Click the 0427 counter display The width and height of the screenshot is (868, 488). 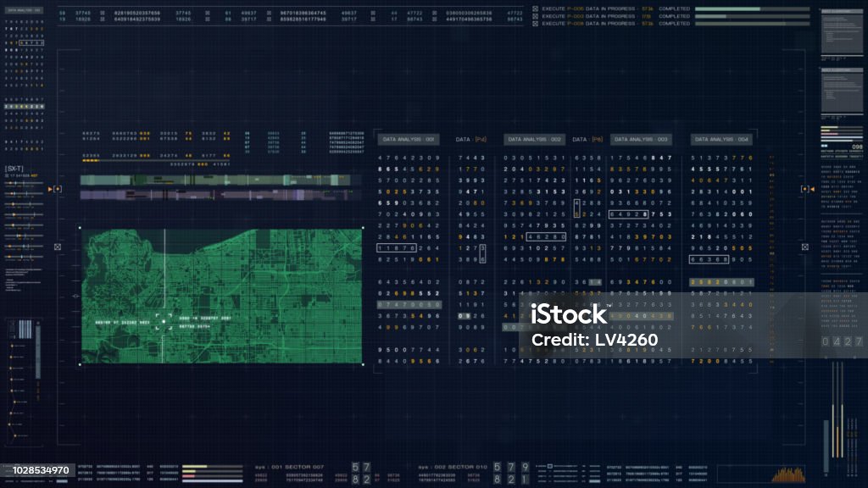842,342
